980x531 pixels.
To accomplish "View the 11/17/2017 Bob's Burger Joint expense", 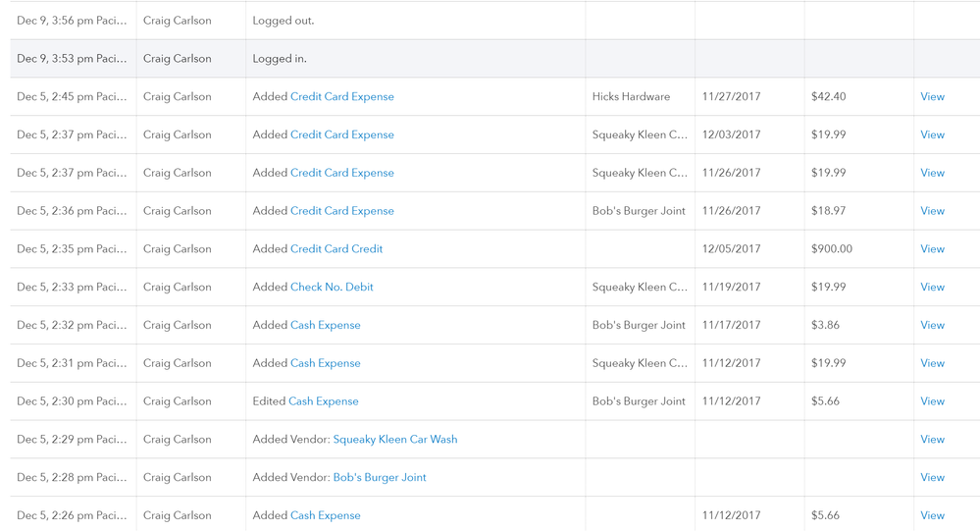I will point(932,326).
